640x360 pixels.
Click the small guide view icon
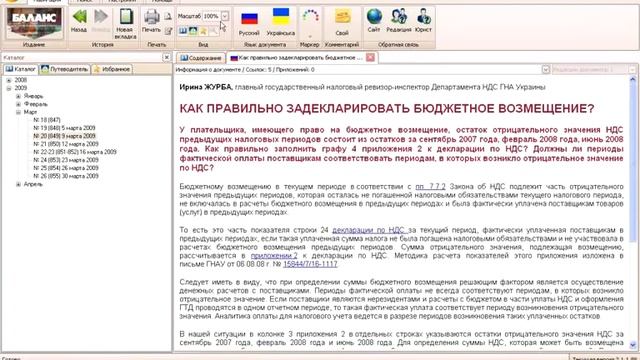(x=193, y=31)
